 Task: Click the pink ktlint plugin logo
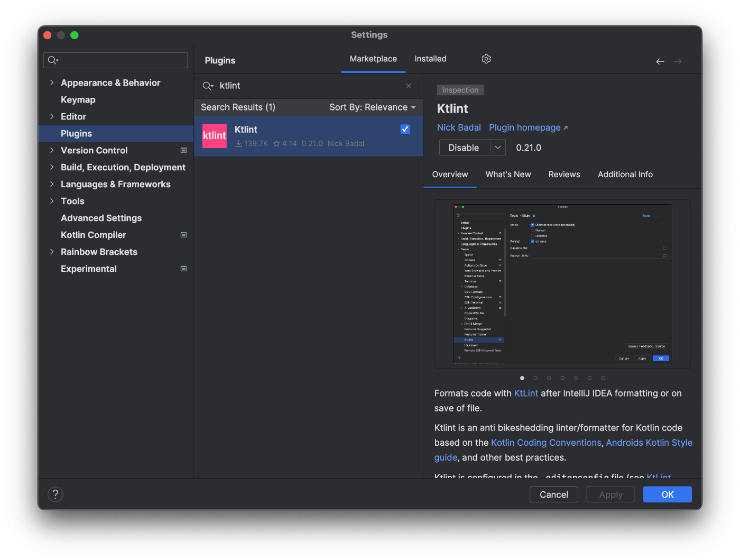[215, 136]
